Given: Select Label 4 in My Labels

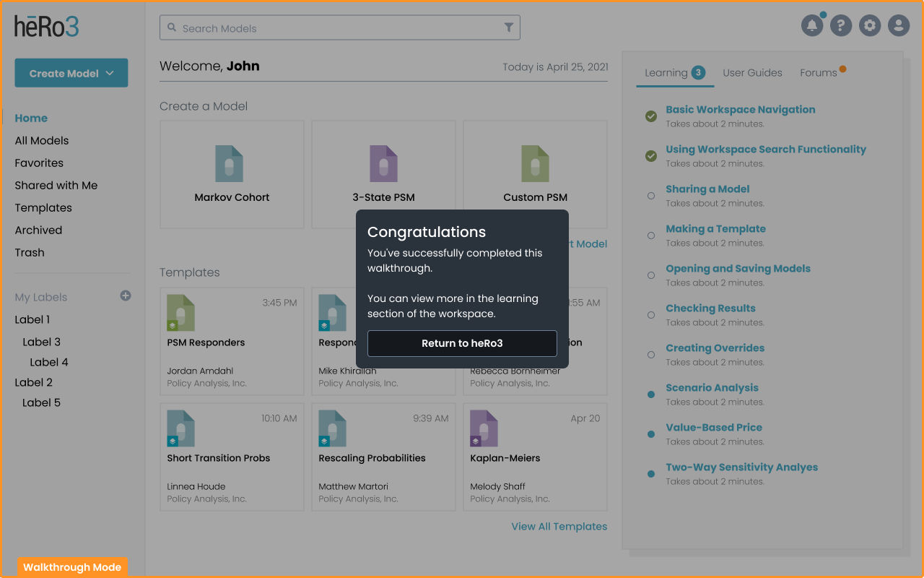Looking at the screenshot, I should [x=49, y=362].
